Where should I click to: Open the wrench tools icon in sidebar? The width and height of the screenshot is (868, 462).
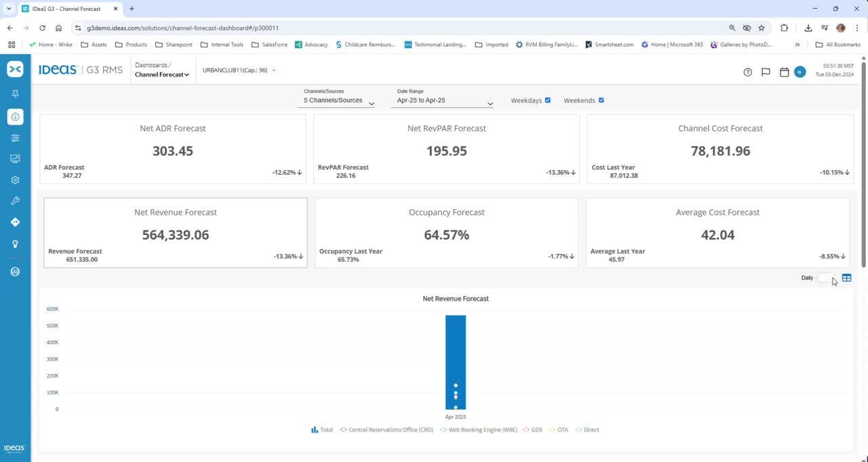tap(15, 201)
